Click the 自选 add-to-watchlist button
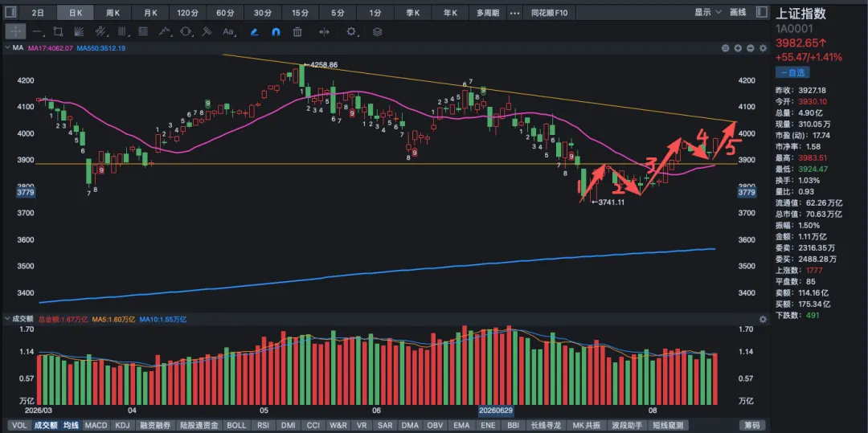 click(x=792, y=72)
